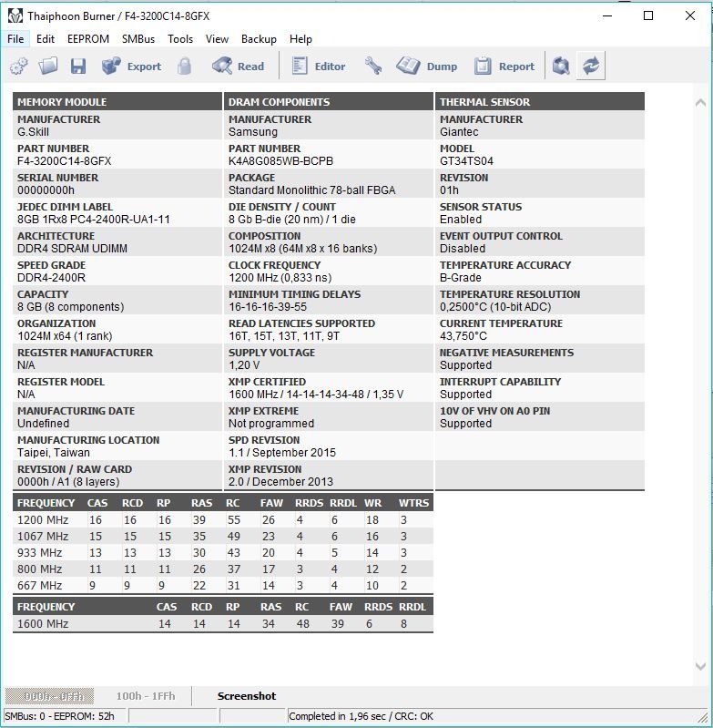Click the DRAM COMPONENTS column header
Image resolution: width=713 pixels, height=728 pixels.
coord(329,102)
